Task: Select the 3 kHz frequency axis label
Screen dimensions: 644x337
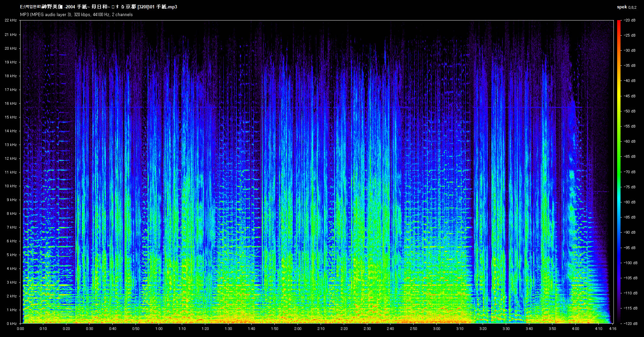Action: [x=12, y=282]
